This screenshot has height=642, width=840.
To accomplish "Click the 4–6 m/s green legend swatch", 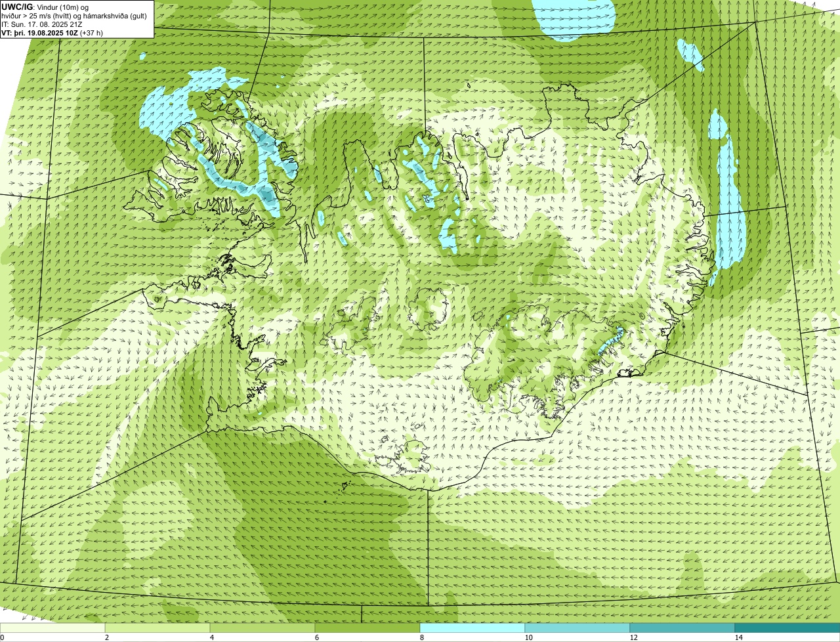I will click(262, 628).
